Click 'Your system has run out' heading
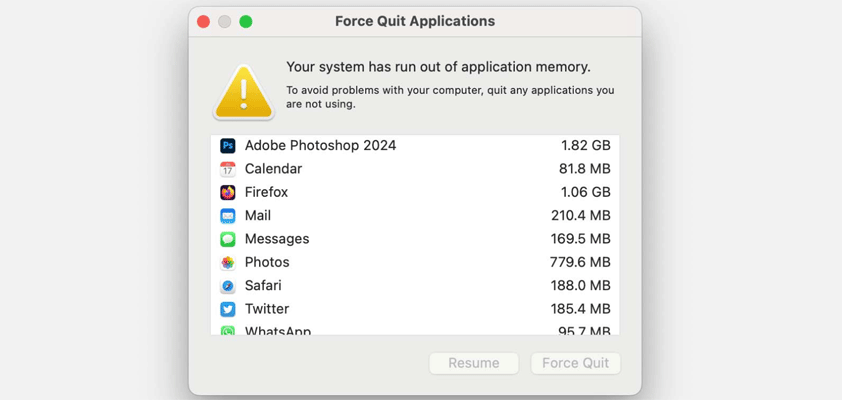Image resolution: width=842 pixels, height=400 pixels. tap(438, 67)
